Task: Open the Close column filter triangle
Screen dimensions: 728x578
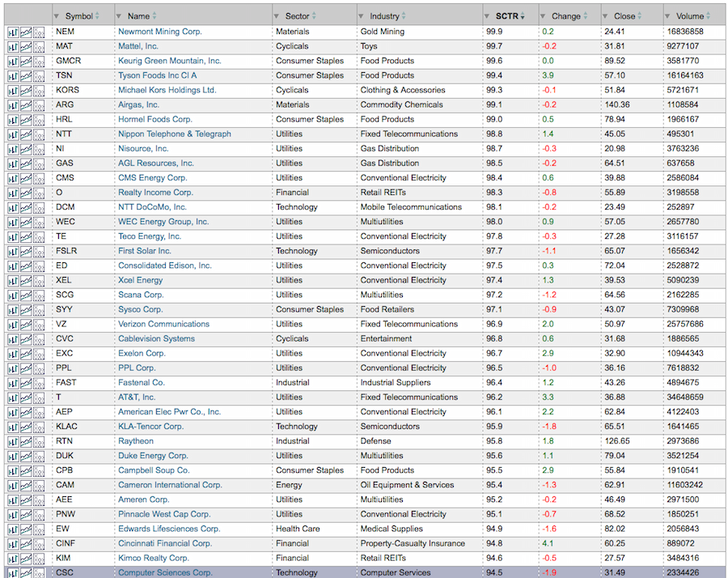Action: 605,16
